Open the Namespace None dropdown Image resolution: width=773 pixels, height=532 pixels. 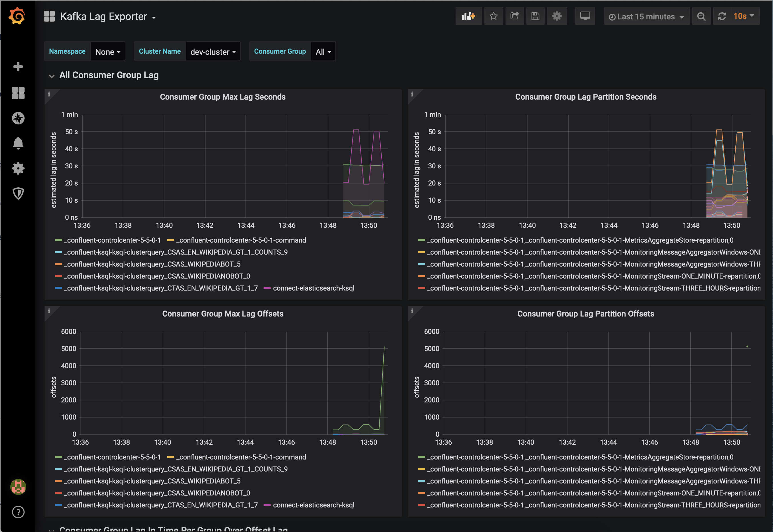(x=108, y=52)
